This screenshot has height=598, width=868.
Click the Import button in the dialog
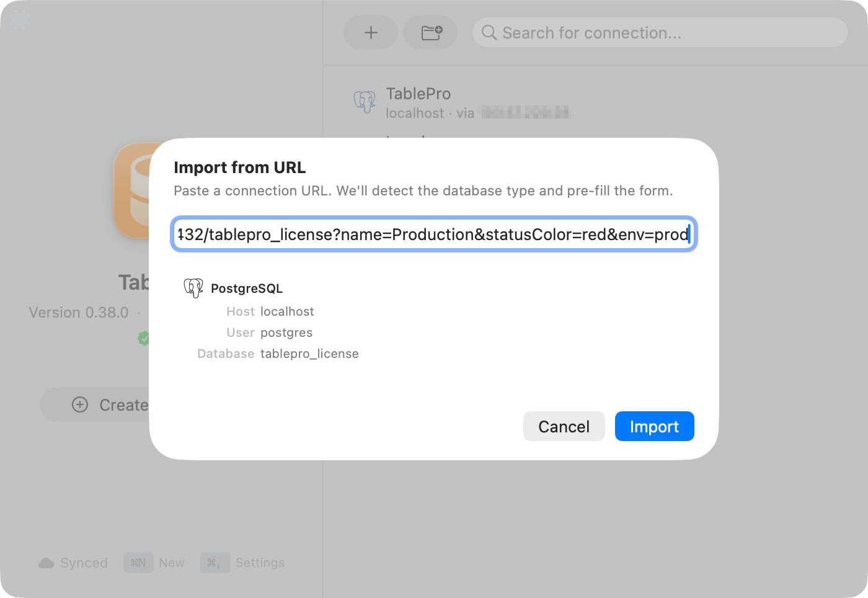(654, 426)
